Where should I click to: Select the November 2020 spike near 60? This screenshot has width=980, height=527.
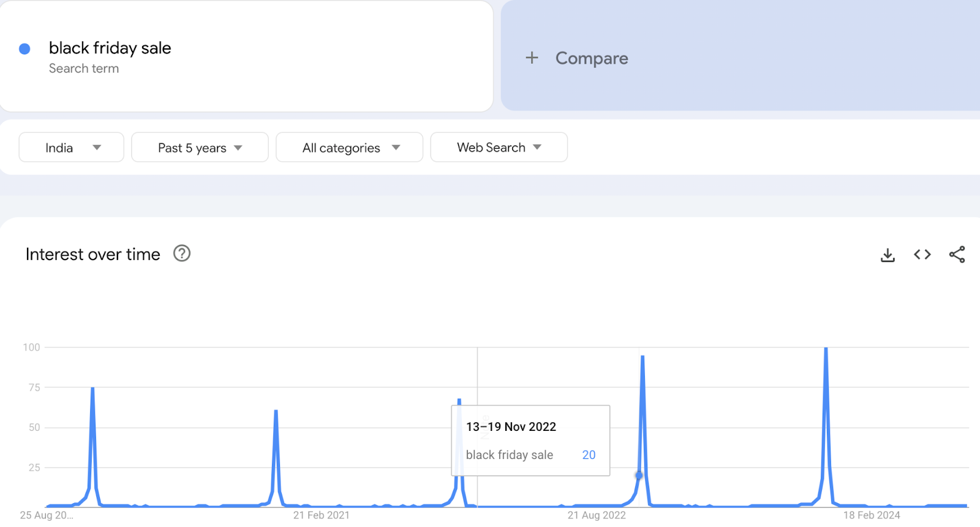click(x=276, y=411)
